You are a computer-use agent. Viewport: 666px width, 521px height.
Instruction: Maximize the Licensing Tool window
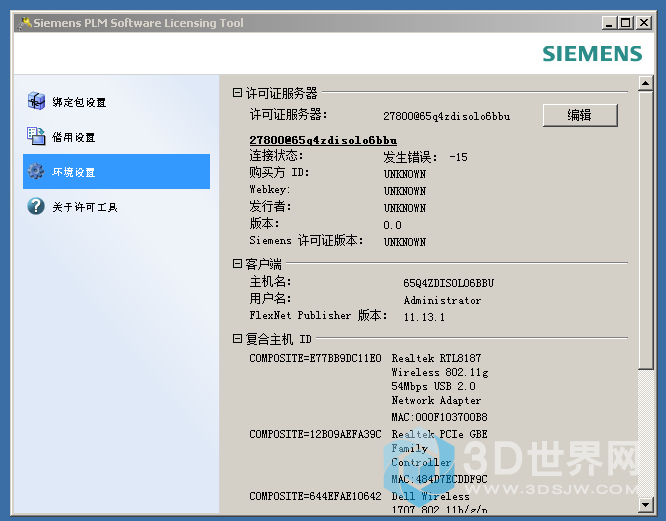click(x=626, y=23)
